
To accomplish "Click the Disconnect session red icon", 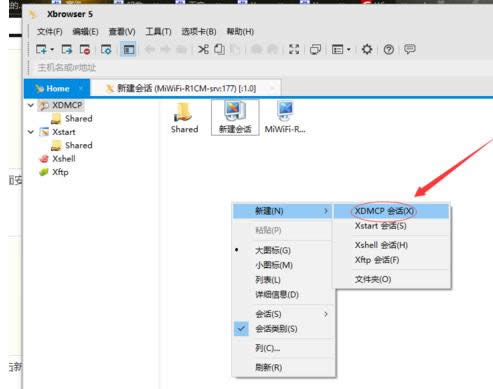I will tap(85, 50).
